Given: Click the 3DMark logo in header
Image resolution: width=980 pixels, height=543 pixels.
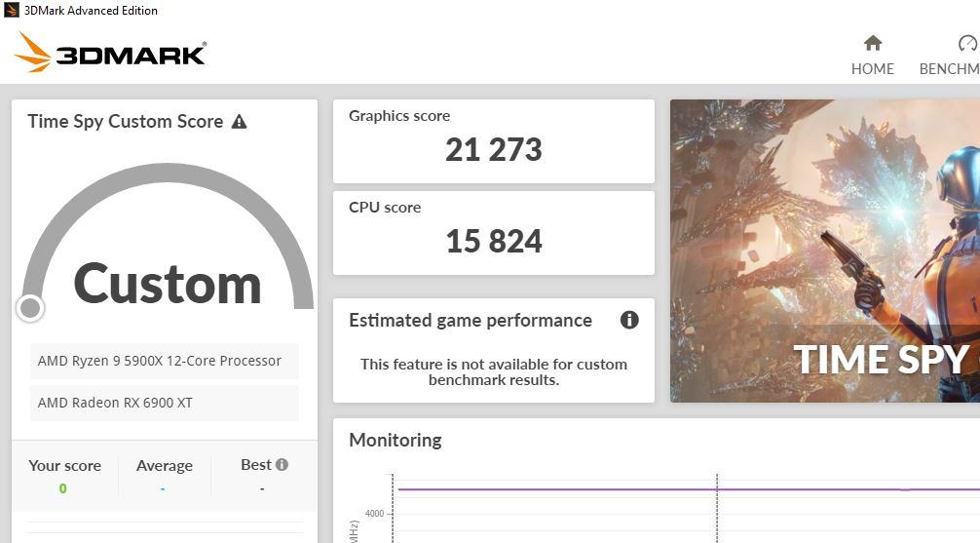Looking at the screenshot, I should (111, 53).
